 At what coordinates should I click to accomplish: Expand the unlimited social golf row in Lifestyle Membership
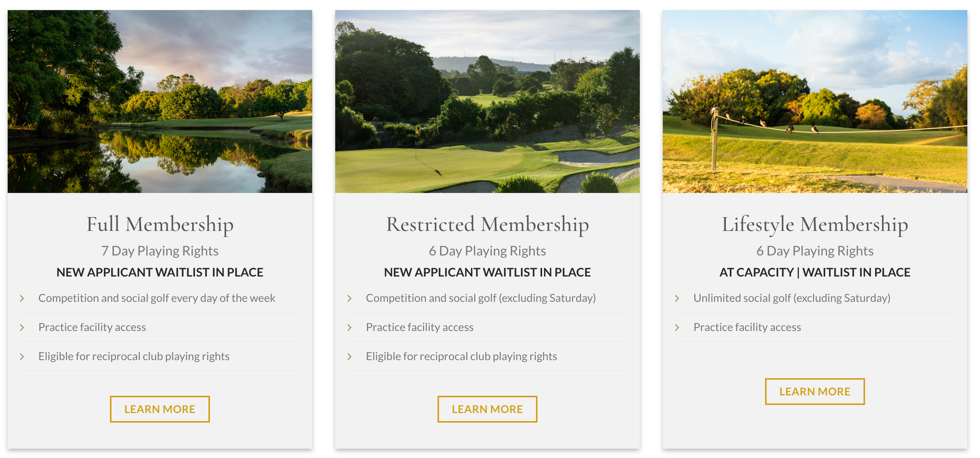pyautogui.click(x=791, y=298)
